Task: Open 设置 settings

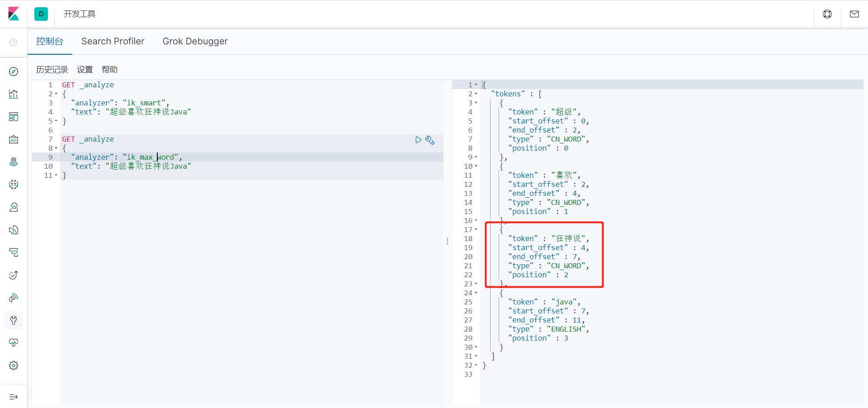Action: [x=85, y=70]
